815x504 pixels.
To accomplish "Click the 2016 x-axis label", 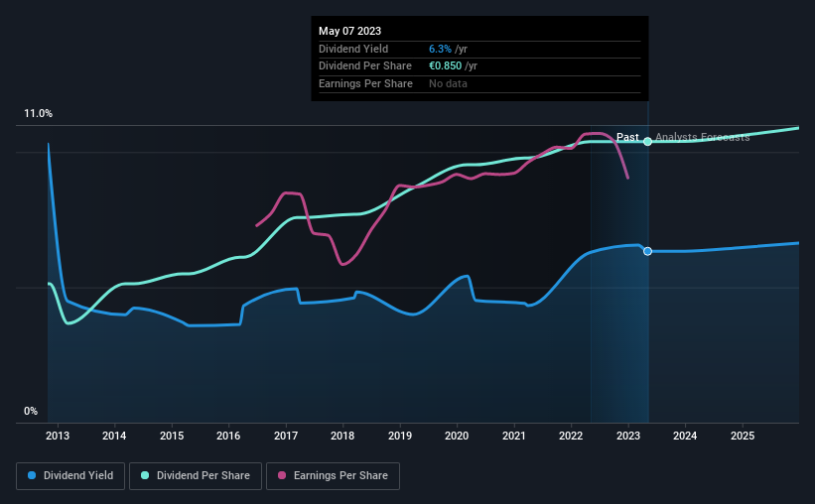I will 228,436.
